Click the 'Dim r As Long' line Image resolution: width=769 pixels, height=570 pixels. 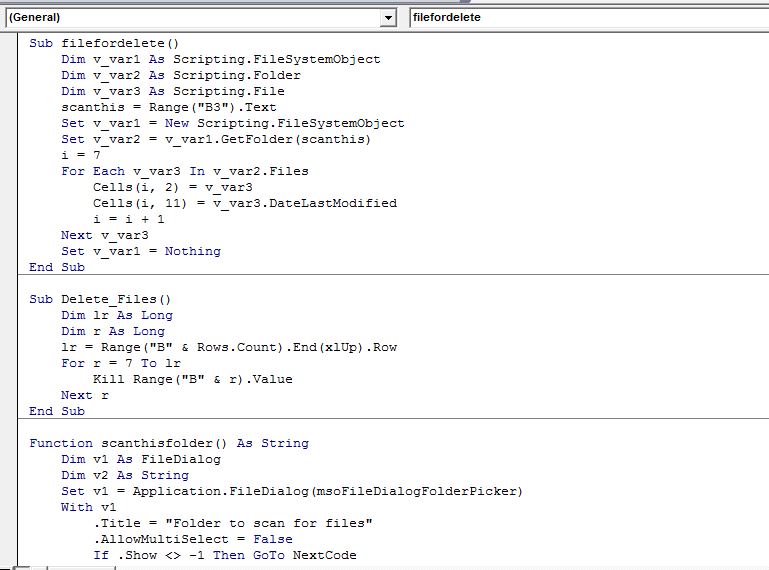click(x=113, y=331)
